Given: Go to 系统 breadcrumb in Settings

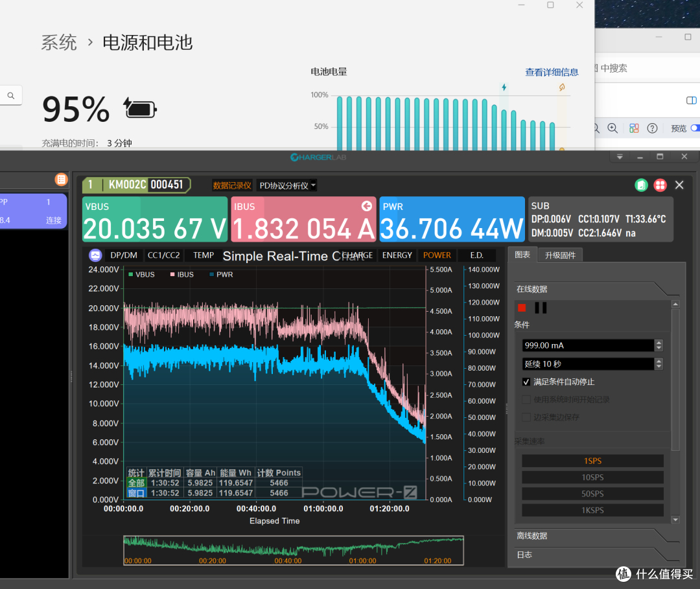Looking at the screenshot, I should (59, 43).
